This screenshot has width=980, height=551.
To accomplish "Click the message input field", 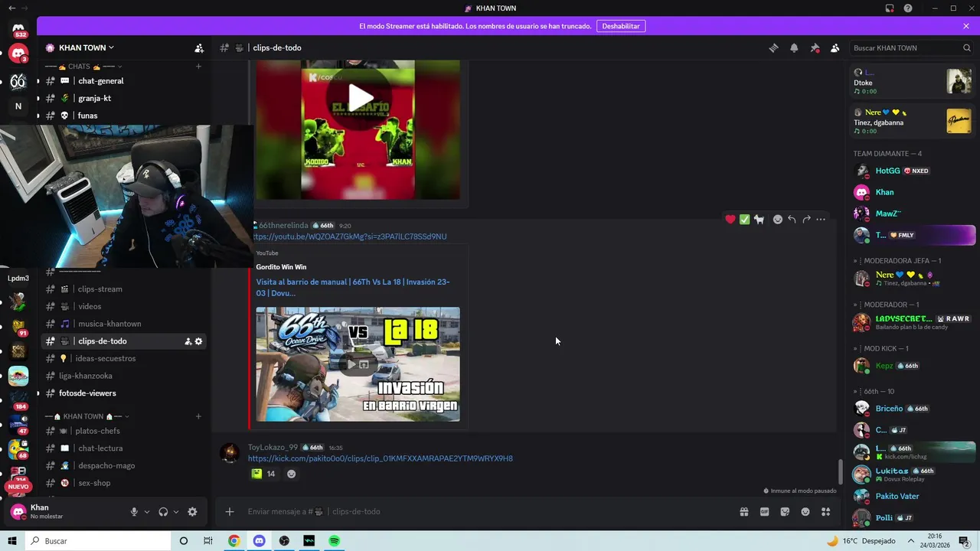I will pos(490,511).
